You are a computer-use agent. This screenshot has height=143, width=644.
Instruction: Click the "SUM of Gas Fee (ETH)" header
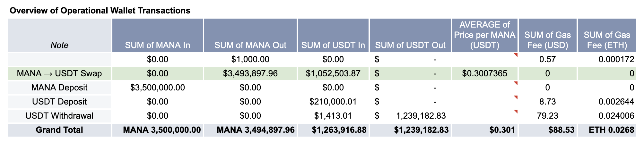(x=607, y=40)
